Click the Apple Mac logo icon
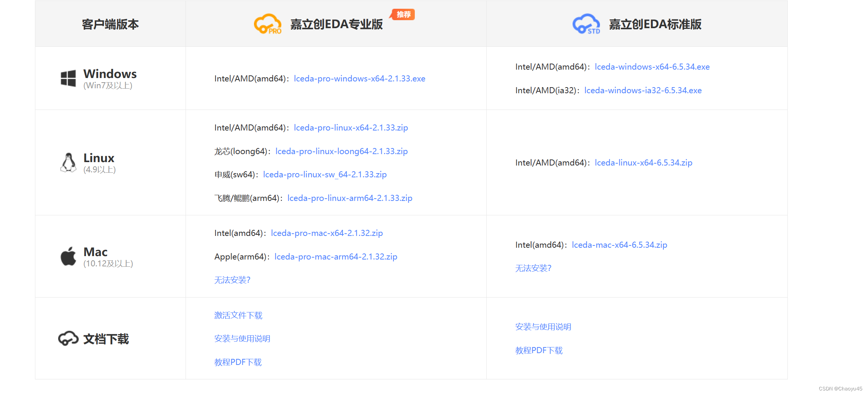This screenshot has width=868, height=395. pyautogui.click(x=68, y=256)
